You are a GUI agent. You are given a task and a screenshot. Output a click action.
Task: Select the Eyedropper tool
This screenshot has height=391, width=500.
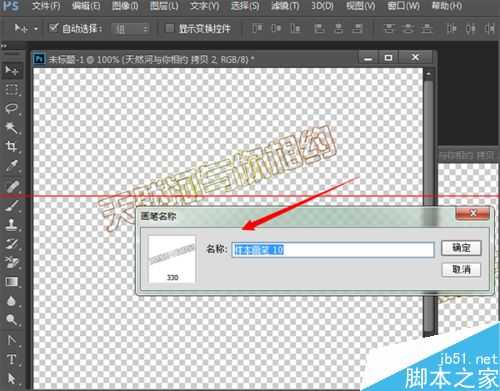[12, 166]
